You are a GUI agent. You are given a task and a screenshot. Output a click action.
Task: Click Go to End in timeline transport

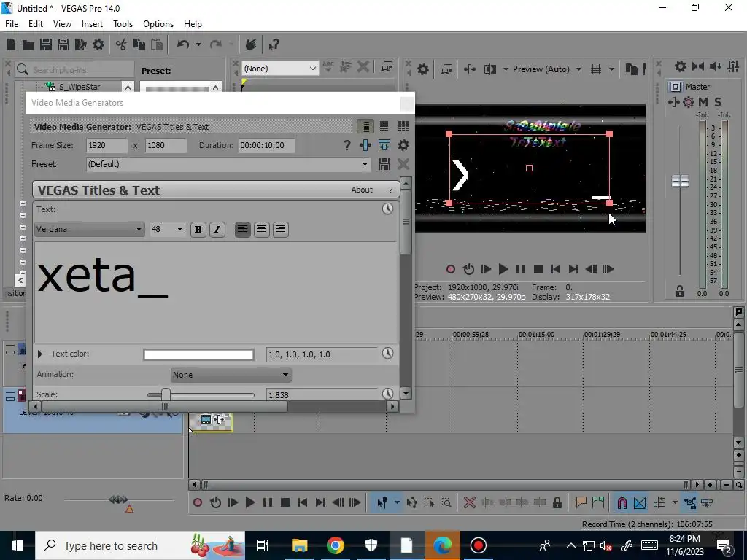coord(320,502)
